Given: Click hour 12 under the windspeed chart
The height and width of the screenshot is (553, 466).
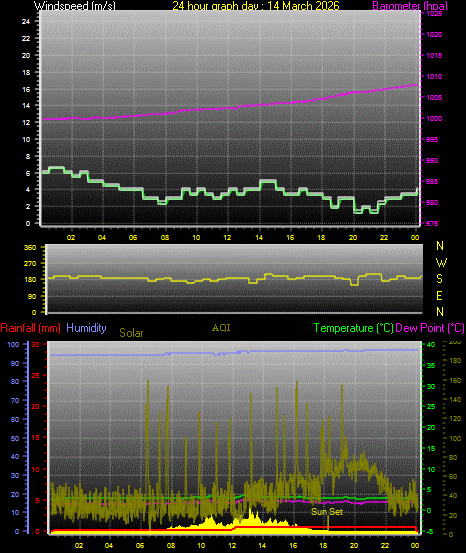Looking at the screenshot, I should (x=227, y=237).
